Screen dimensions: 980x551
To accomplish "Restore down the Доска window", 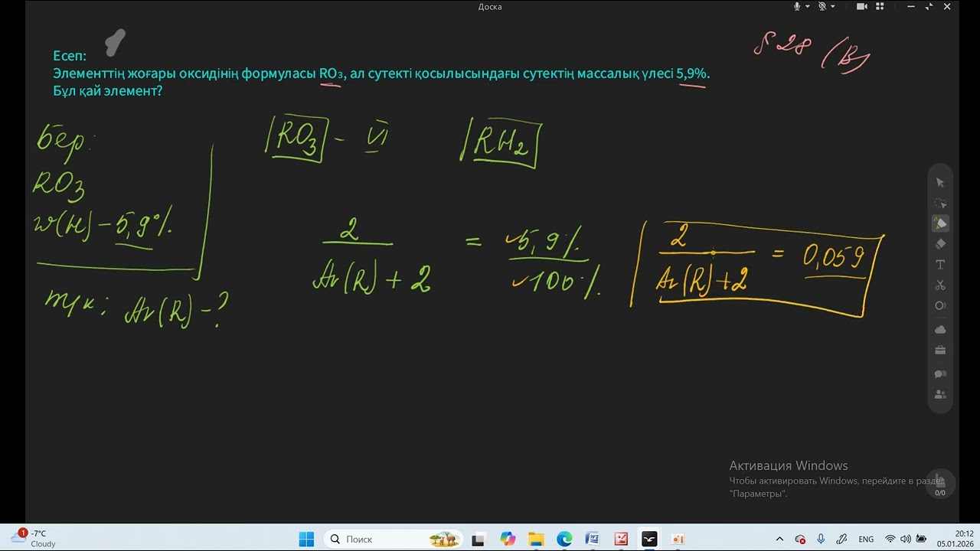I will pyautogui.click(x=929, y=6).
